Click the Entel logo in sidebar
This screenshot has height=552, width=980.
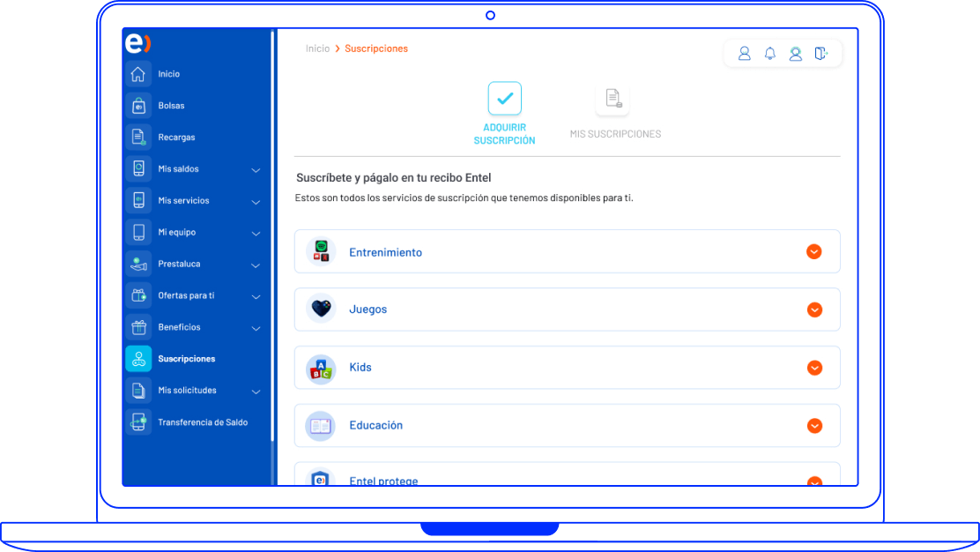[137, 43]
